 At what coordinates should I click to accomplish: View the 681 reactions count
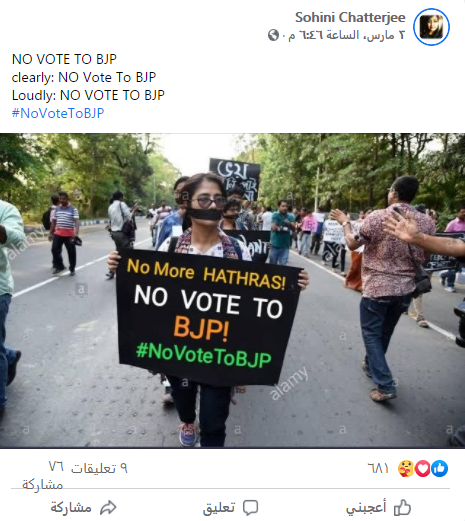click(378, 468)
